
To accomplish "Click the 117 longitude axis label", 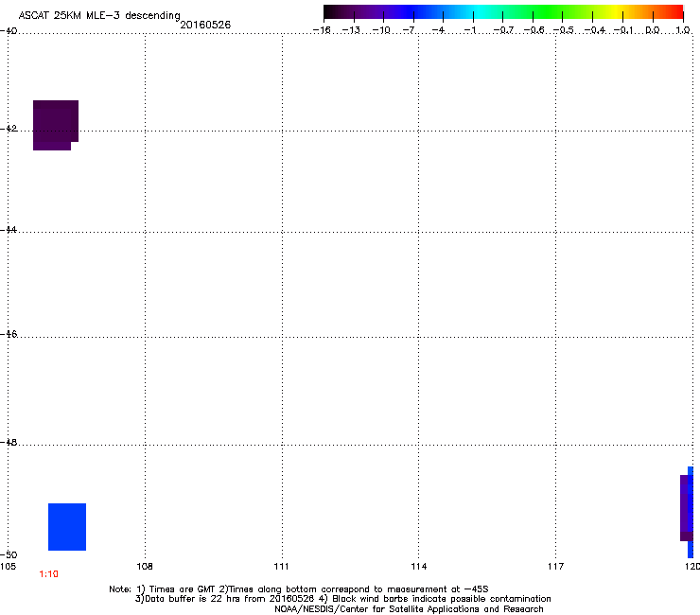I will tap(555, 567).
